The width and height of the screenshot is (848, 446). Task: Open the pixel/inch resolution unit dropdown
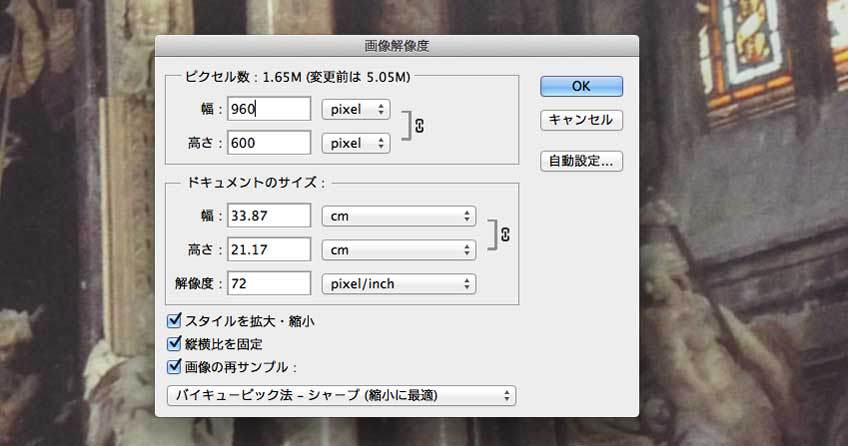point(399,284)
